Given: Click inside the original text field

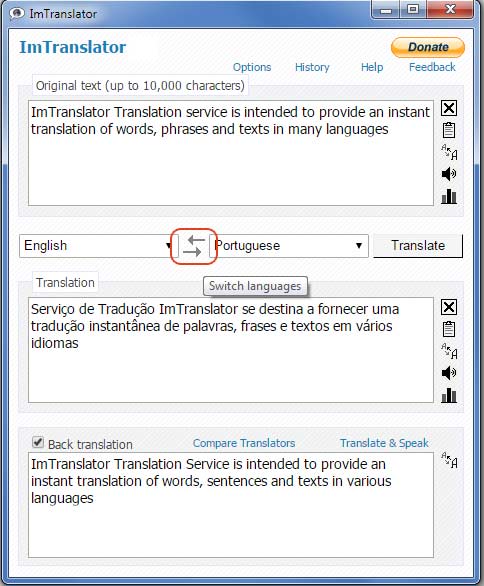Looking at the screenshot, I should (x=231, y=153).
